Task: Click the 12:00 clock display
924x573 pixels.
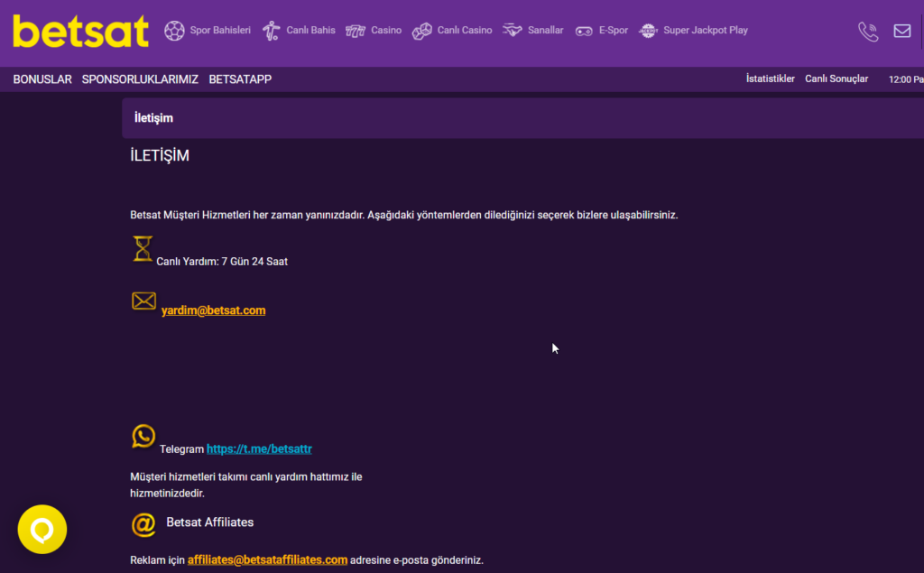Action: tap(906, 79)
